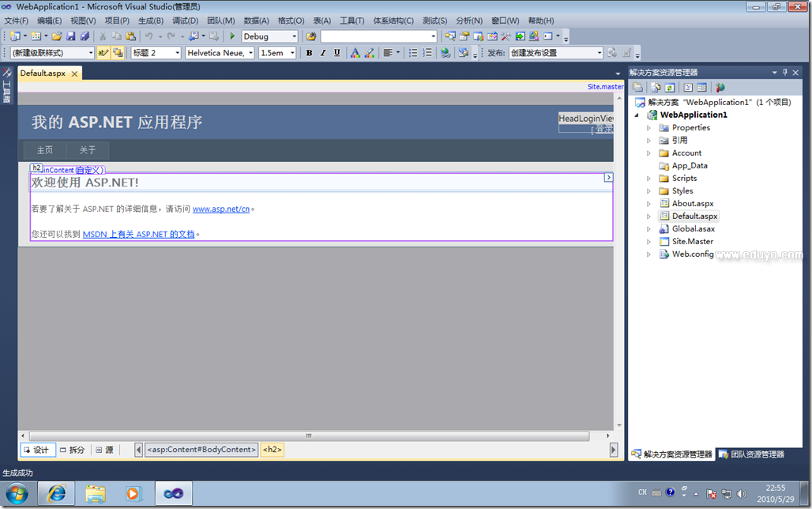Click the Refresh icon in Solution Explorer
This screenshot has height=509, width=812.
[x=670, y=88]
